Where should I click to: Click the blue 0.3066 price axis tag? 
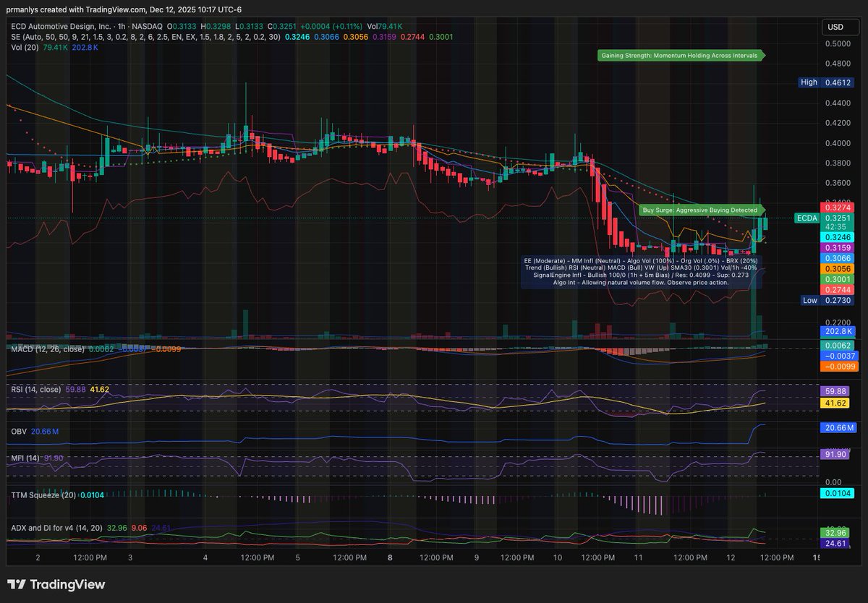pos(836,258)
